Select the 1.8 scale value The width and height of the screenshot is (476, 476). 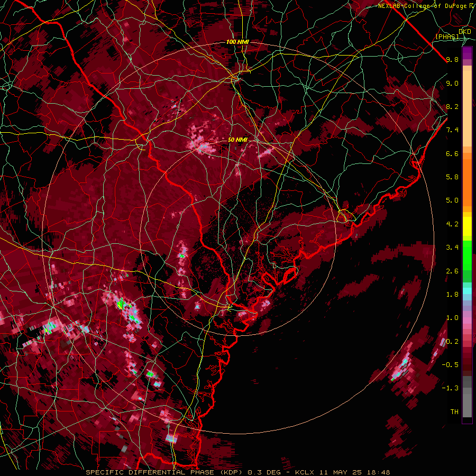[452, 294]
